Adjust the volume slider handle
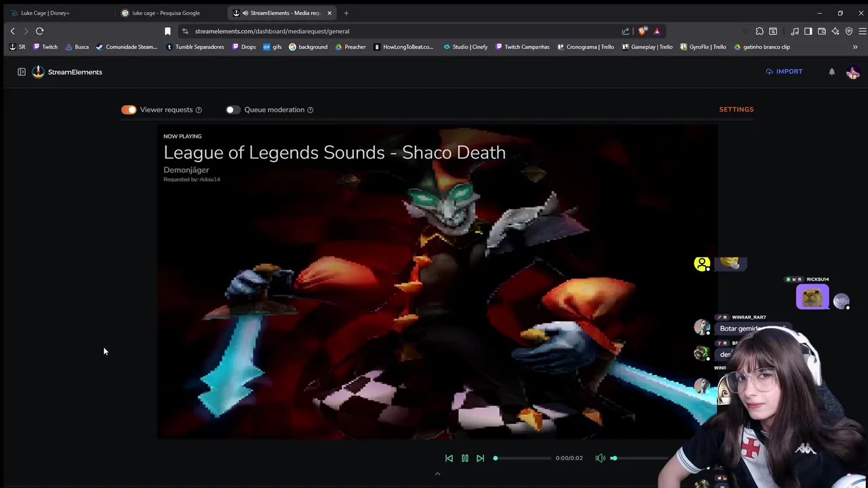The image size is (868, 488). (x=614, y=458)
